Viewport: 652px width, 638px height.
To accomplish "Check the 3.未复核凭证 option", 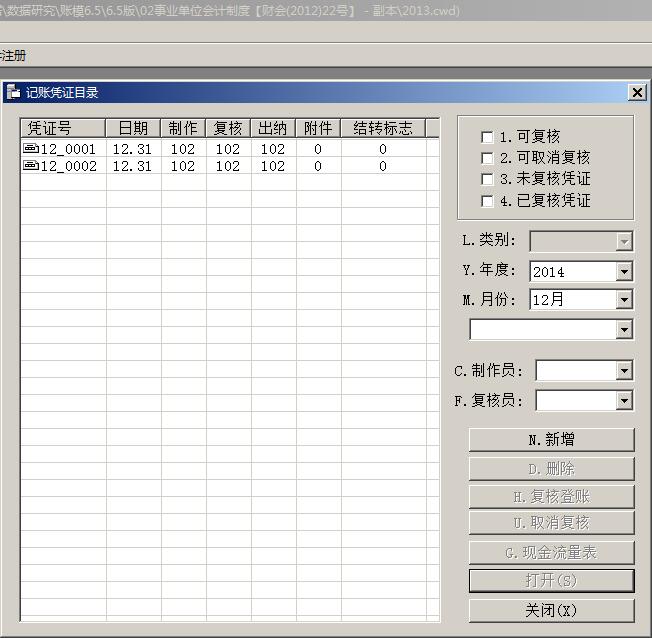I will point(487,179).
